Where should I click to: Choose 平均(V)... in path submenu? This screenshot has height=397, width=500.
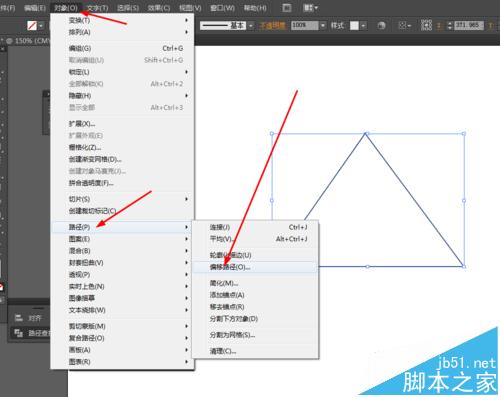pos(255,239)
